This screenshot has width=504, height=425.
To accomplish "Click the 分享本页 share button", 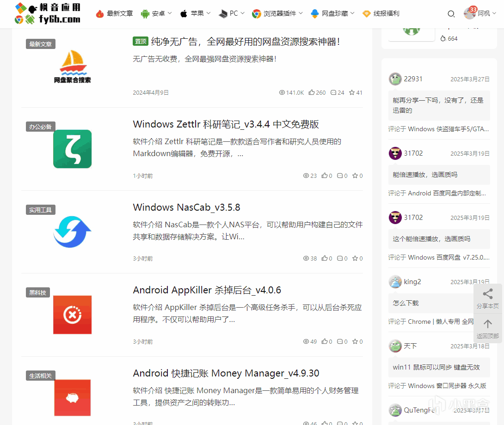I will click(x=488, y=298).
